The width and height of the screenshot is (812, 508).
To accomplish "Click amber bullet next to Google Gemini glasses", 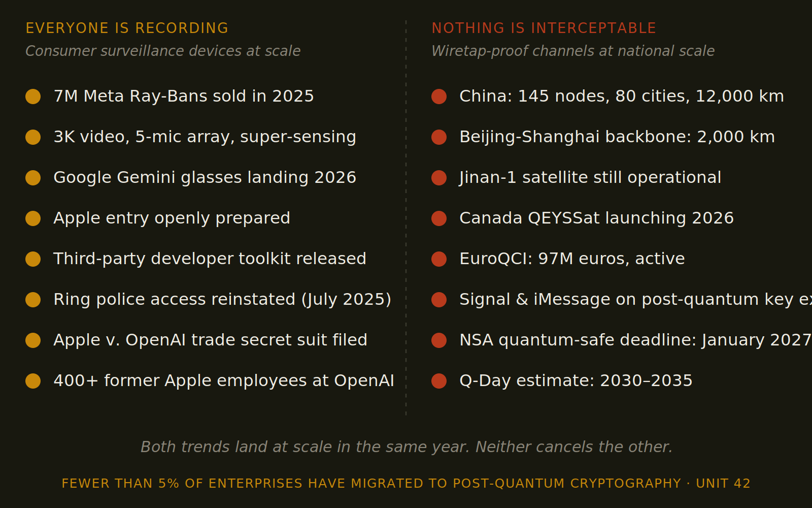I will (33, 178).
